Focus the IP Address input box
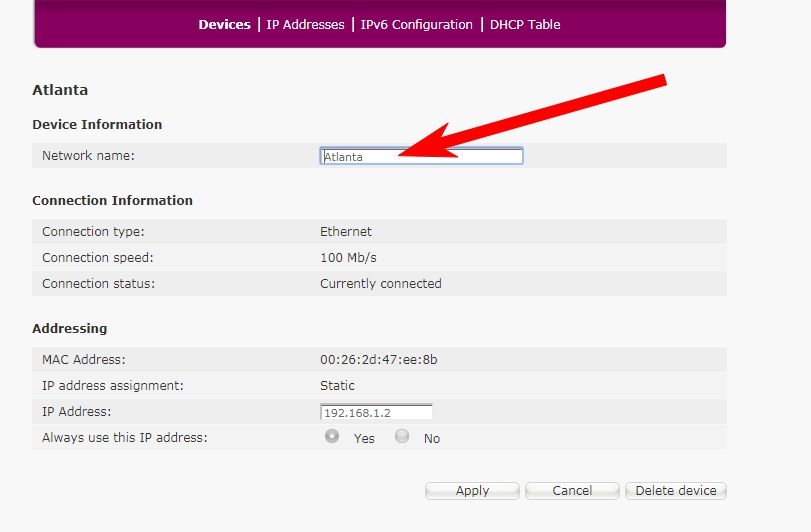The image size is (811, 532). tap(376, 412)
